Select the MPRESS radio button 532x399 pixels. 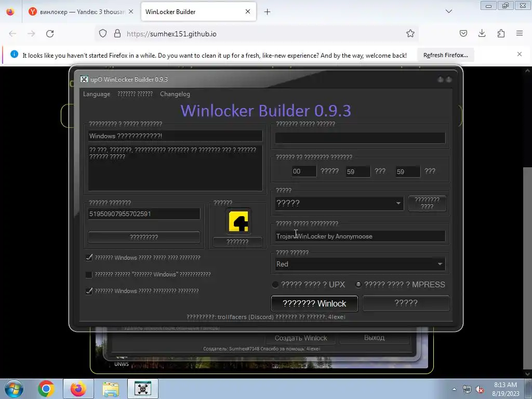pos(358,285)
